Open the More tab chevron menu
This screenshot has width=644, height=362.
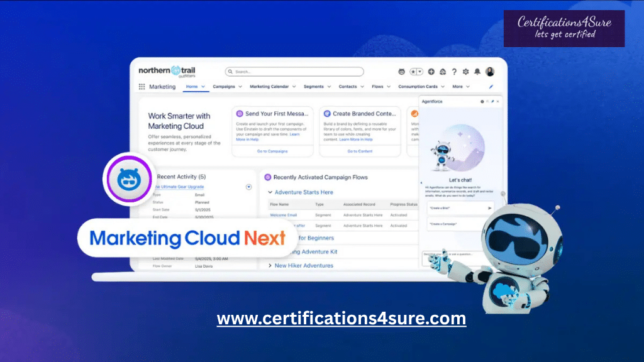[468, 87]
